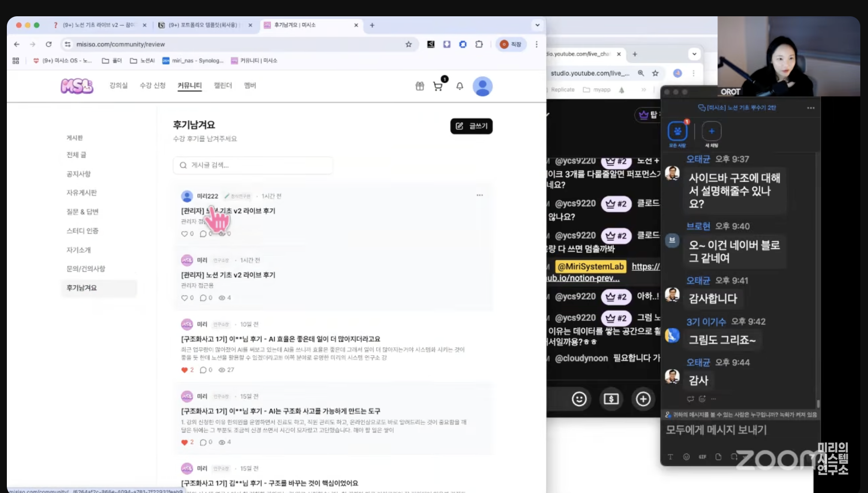Open the notifications bell
The height and width of the screenshot is (493, 868).
[459, 86]
